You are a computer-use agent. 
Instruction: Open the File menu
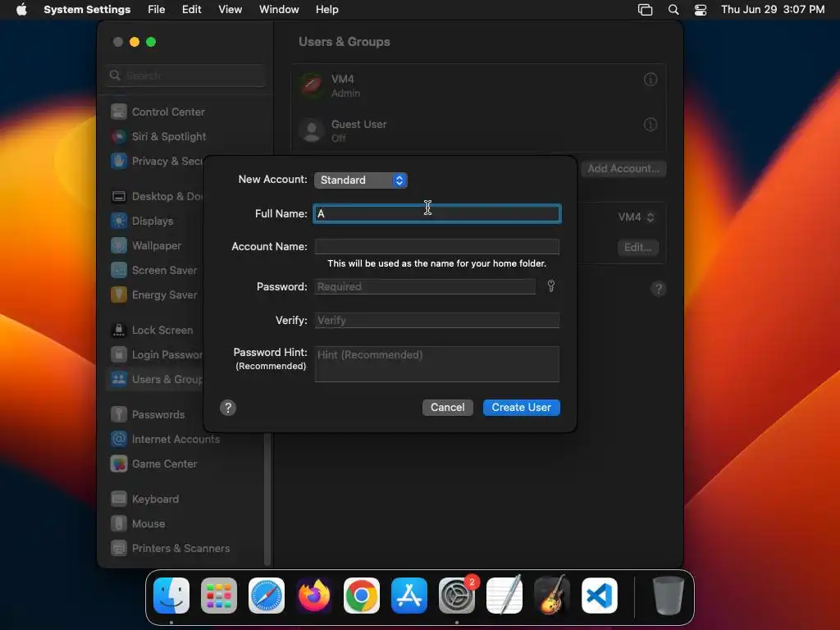point(157,10)
